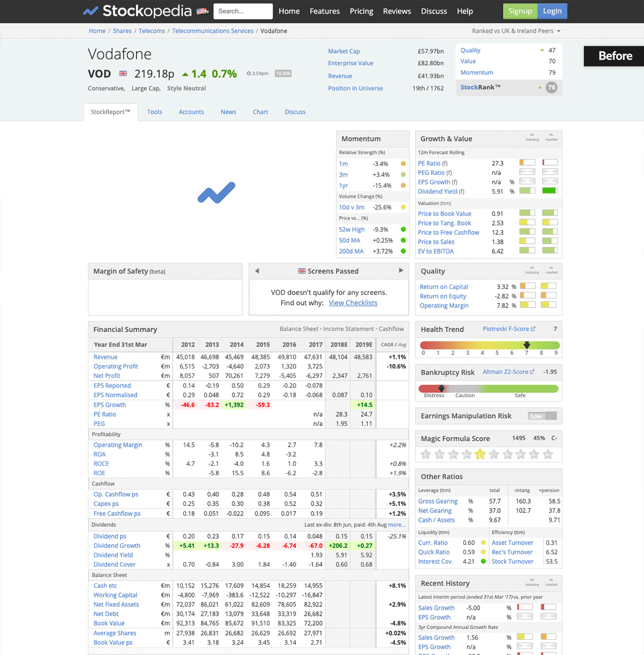Click the green up arrow beside Quality rank
Image resolution: width=644 pixels, height=655 pixels.
(x=542, y=50)
